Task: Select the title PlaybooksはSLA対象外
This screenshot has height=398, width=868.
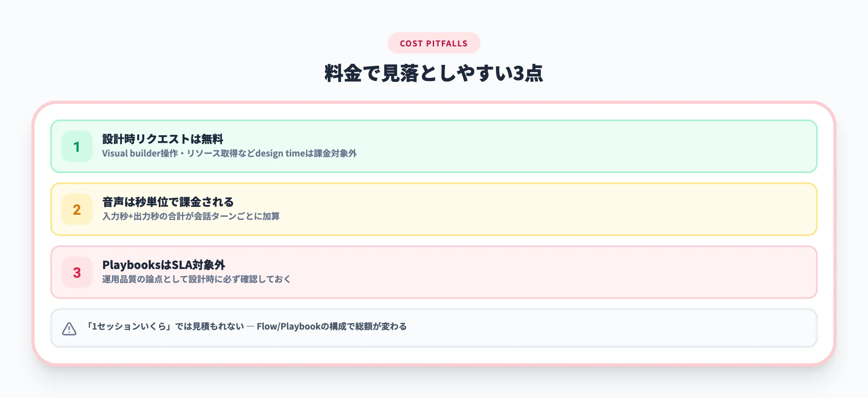Action: tap(164, 265)
